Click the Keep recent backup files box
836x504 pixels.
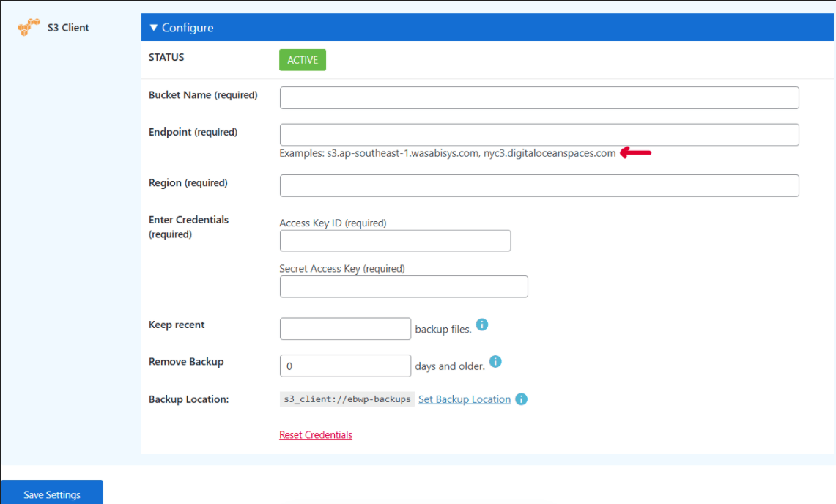(x=345, y=329)
